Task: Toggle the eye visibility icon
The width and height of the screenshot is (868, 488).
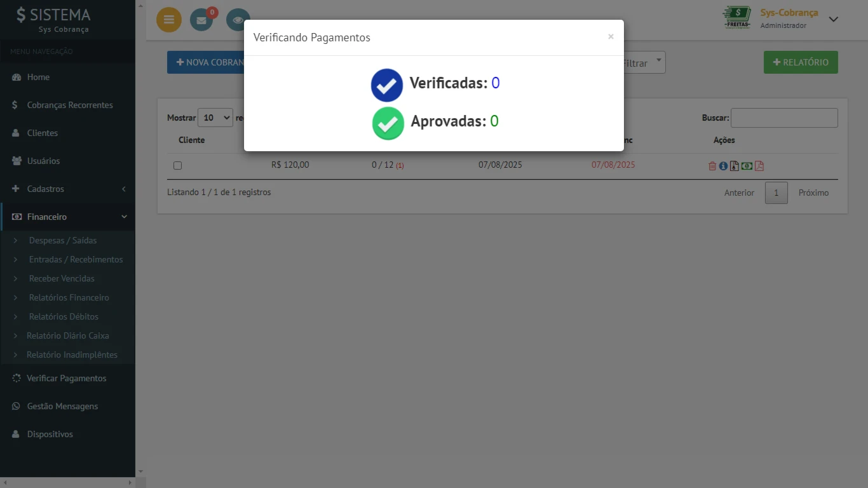Action: [238, 20]
